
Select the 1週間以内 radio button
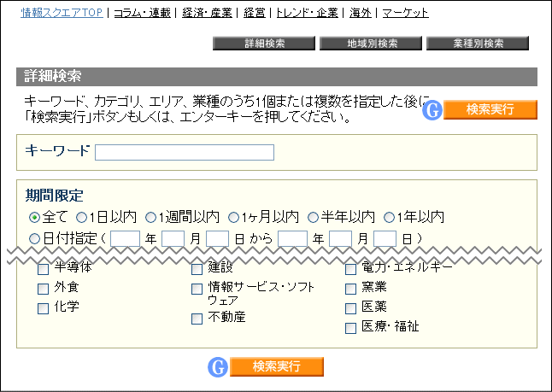point(150,218)
